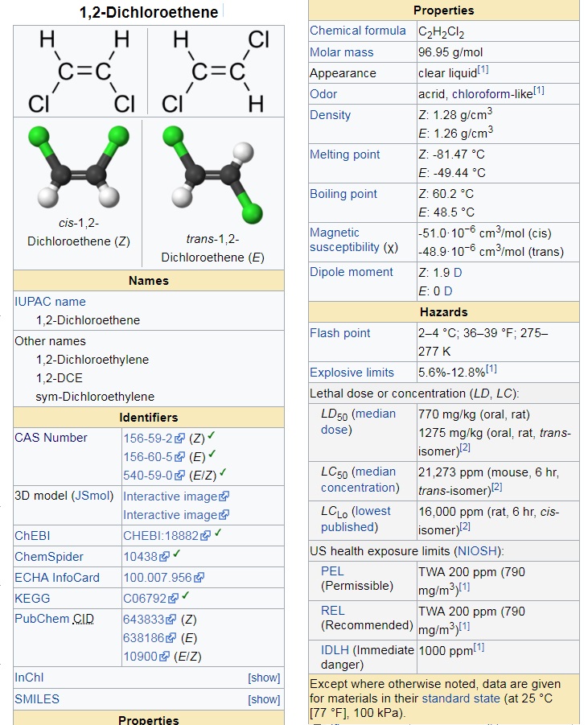Open ECHA InfoCard 100.007.956 link
This screenshot has width=588, height=725.
[163, 578]
